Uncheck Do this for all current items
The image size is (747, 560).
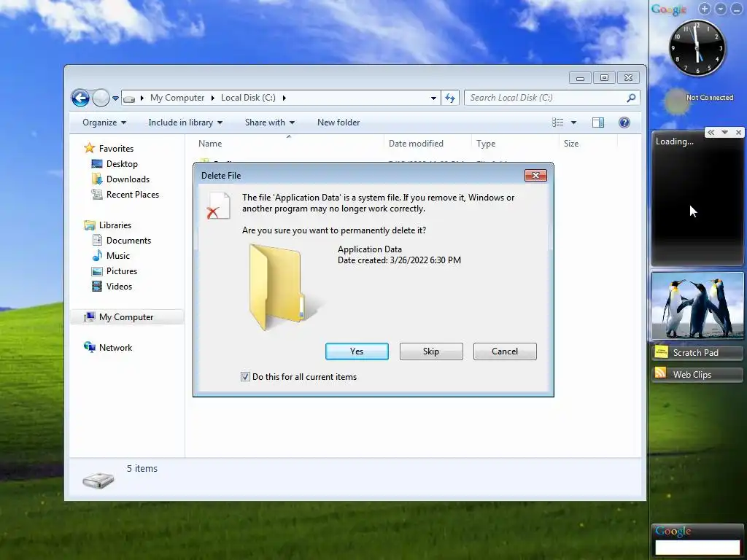245,377
